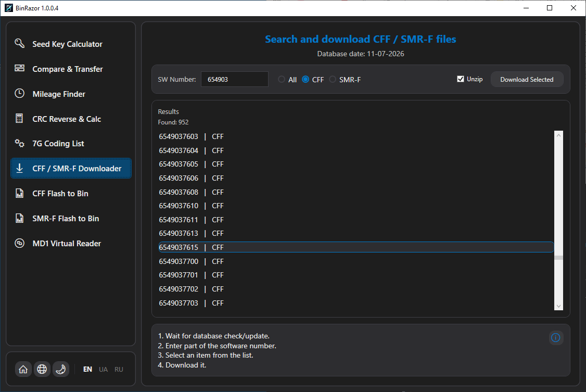Select result 6549037702 | CFF

356,289
